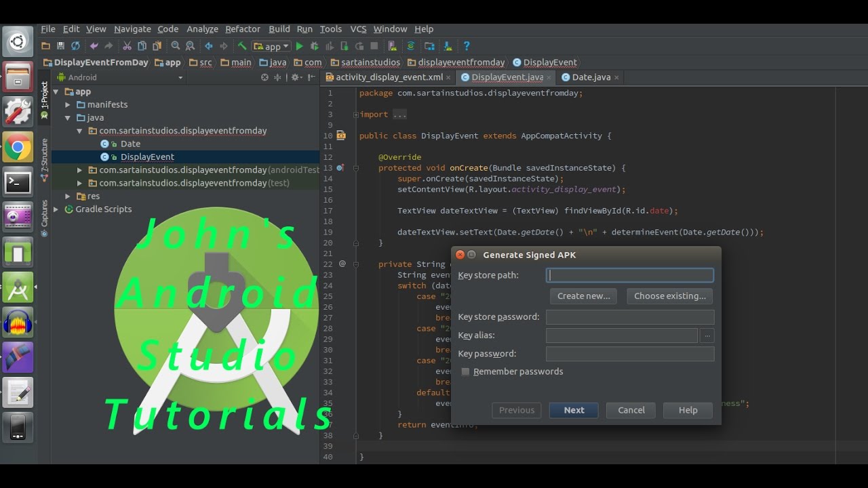The width and height of the screenshot is (868, 488).
Task: Click the Key store path field
Action: 630,275
